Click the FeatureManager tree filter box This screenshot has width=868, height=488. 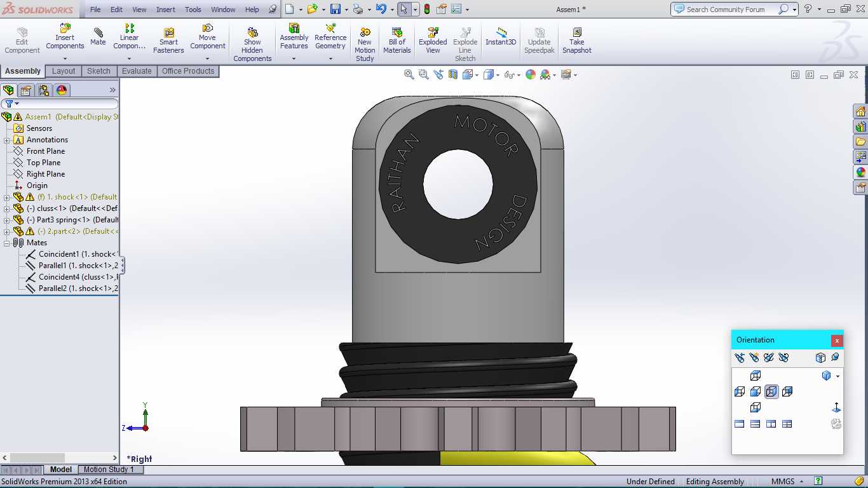[x=60, y=104]
